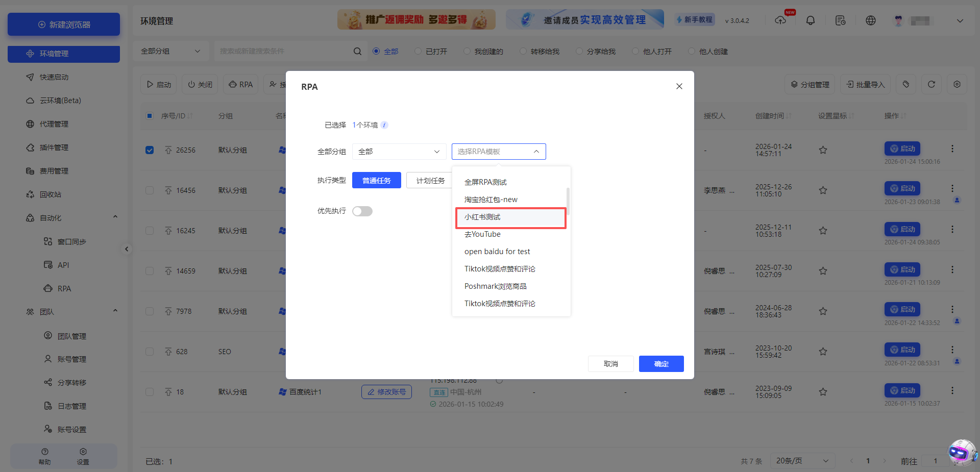Image resolution: width=980 pixels, height=472 pixels.
Task: Open the language globe icon
Action: pos(870,20)
